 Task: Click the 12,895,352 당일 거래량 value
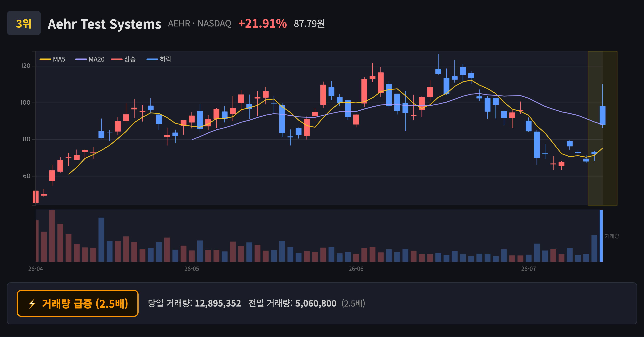[218, 303]
